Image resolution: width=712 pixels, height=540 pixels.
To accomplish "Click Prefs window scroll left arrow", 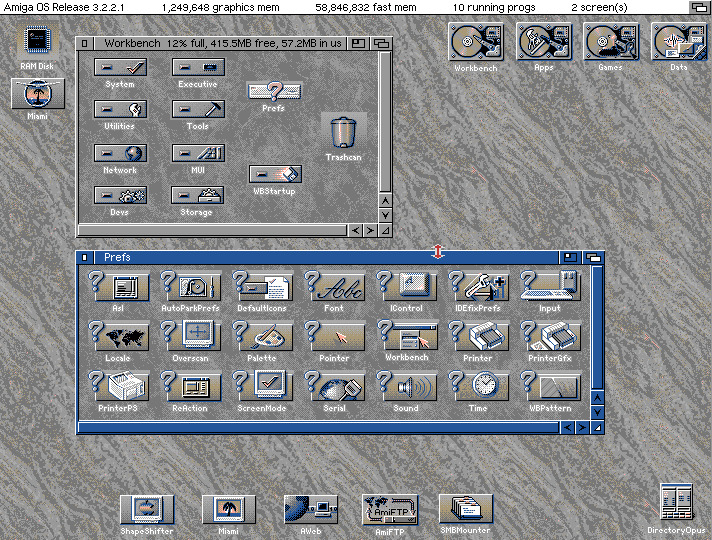I will click(568, 427).
